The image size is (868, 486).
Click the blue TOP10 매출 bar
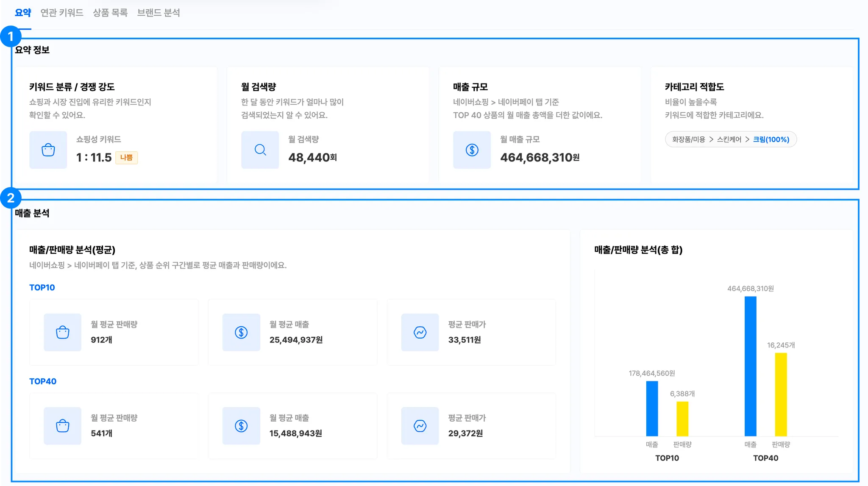(x=652, y=408)
